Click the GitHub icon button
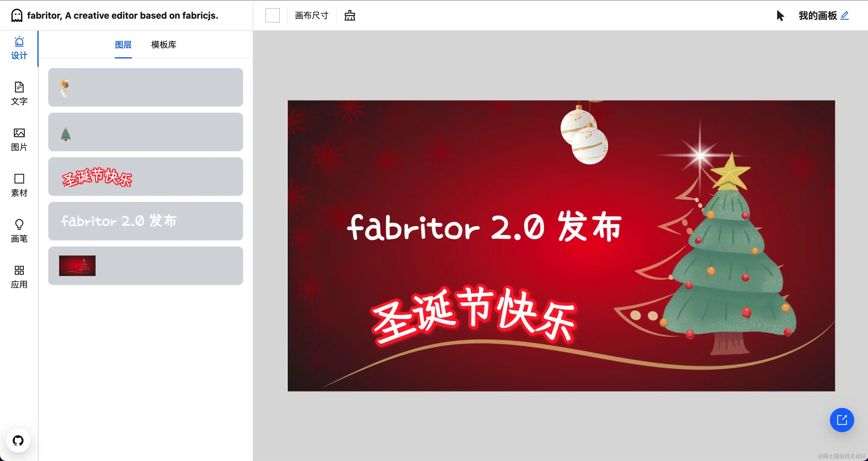This screenshot has height=461, width=868. click(x=18, y=441)
